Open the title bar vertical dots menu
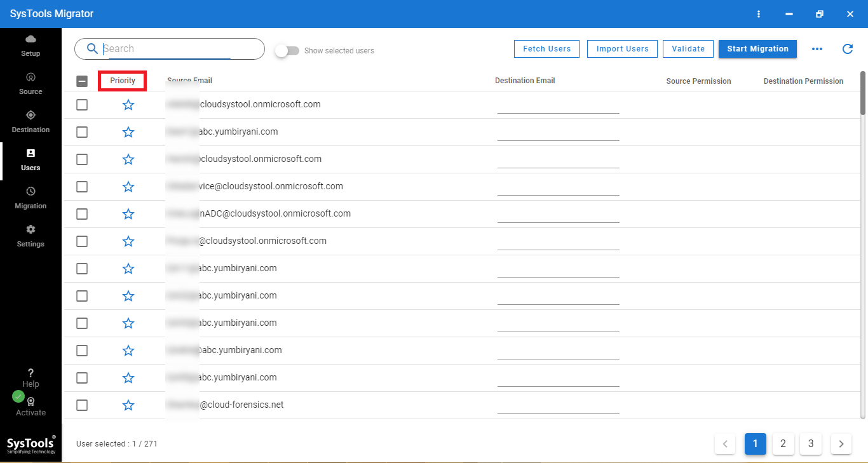This screenshot has width=868, height=463. point(759,14)
